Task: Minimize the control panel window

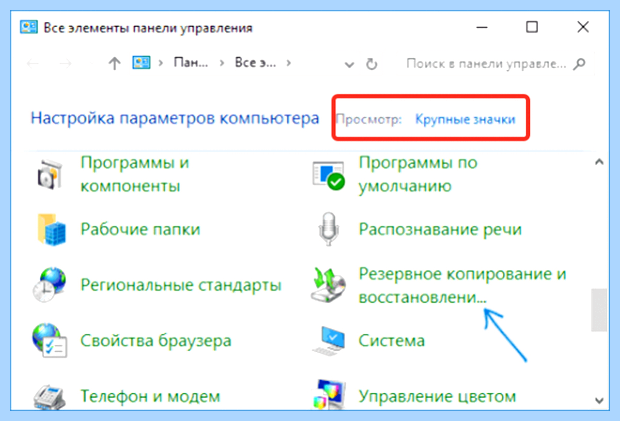Action: pyautogui.click(x=482, y=27)
